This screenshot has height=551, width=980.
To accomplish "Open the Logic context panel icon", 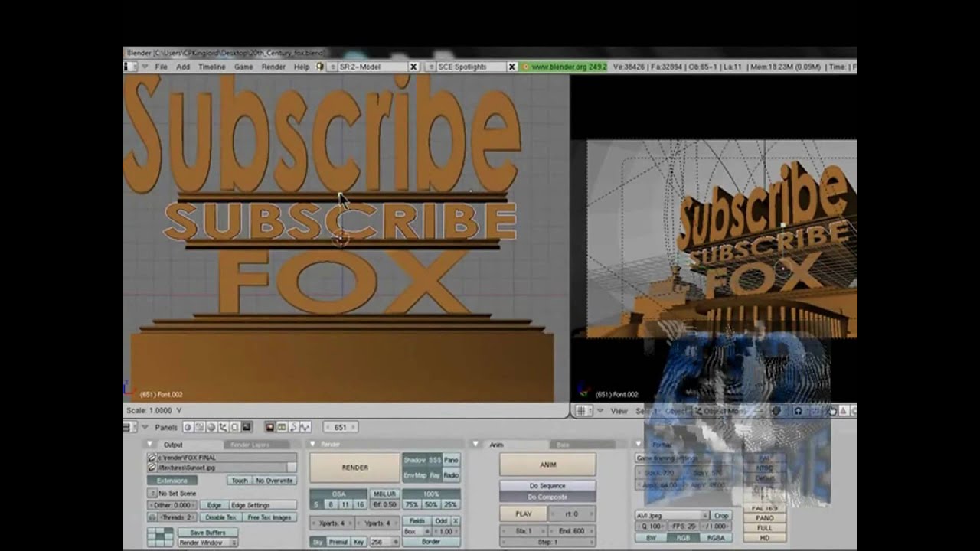I will 188,427.
